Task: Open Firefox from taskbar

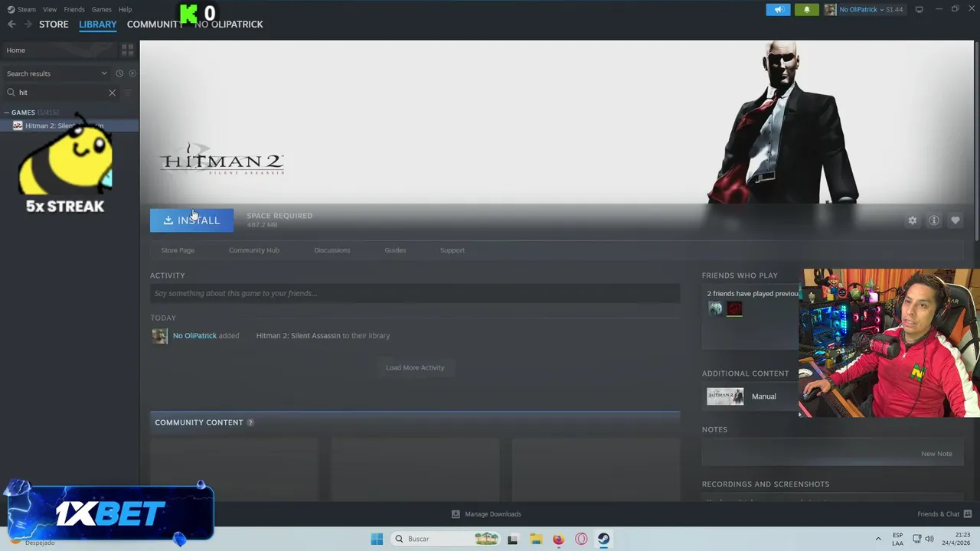Action: (x=558, y=539)
